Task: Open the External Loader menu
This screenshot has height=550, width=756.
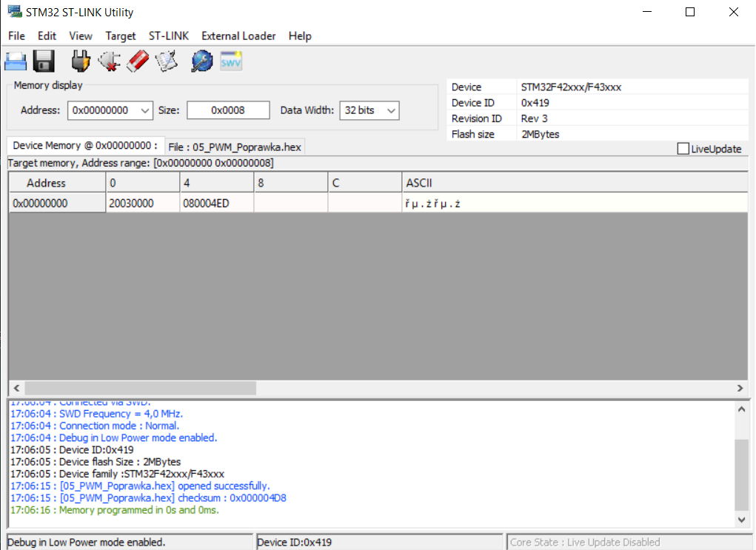Action: pyautogui.click(x=238, y=36)
